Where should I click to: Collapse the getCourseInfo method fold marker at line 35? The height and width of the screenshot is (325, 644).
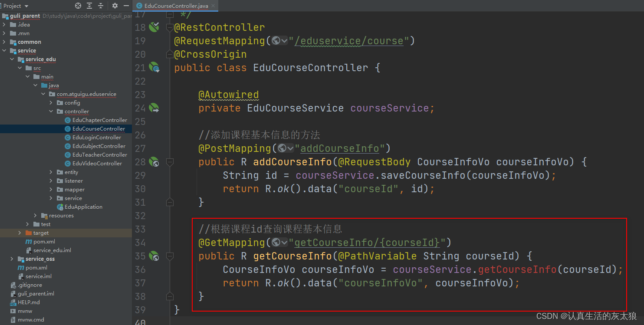click(170, 256)
